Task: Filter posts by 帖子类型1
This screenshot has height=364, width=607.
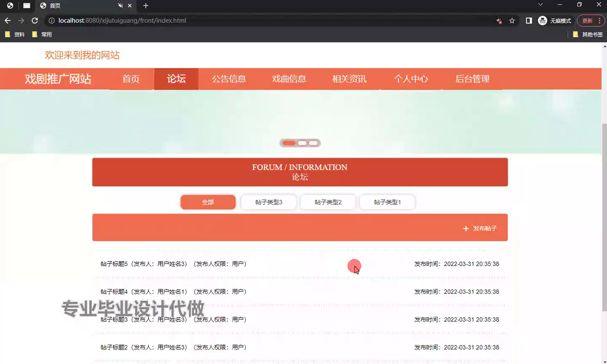Action: (x=388, y=202)
